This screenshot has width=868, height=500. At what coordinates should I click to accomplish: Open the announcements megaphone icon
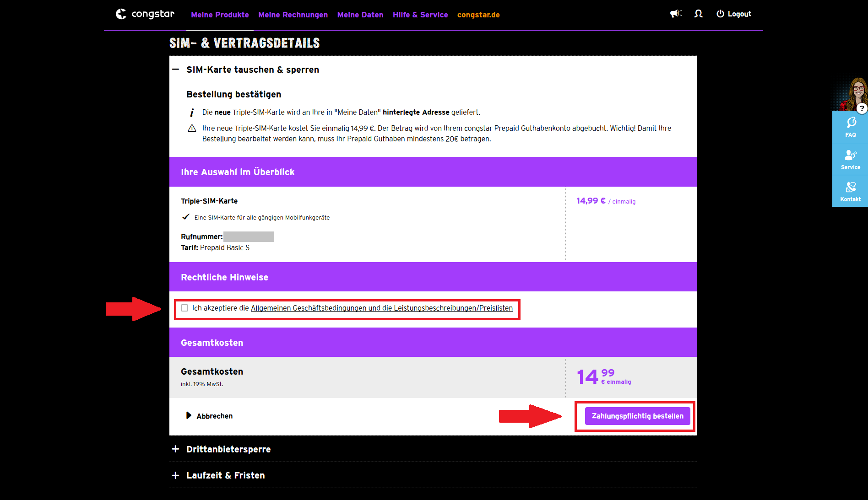click(x=676, y=14)
